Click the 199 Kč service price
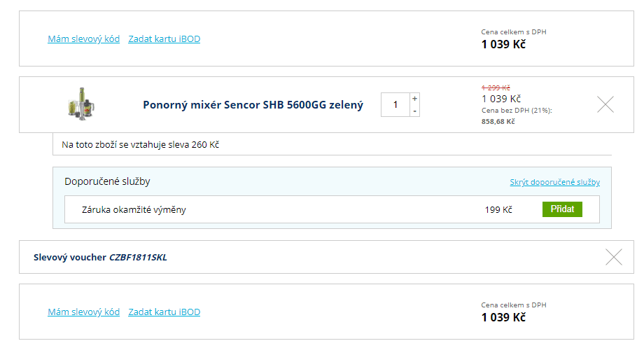Viewport: 644px width, 355px height. coord(498,209)
